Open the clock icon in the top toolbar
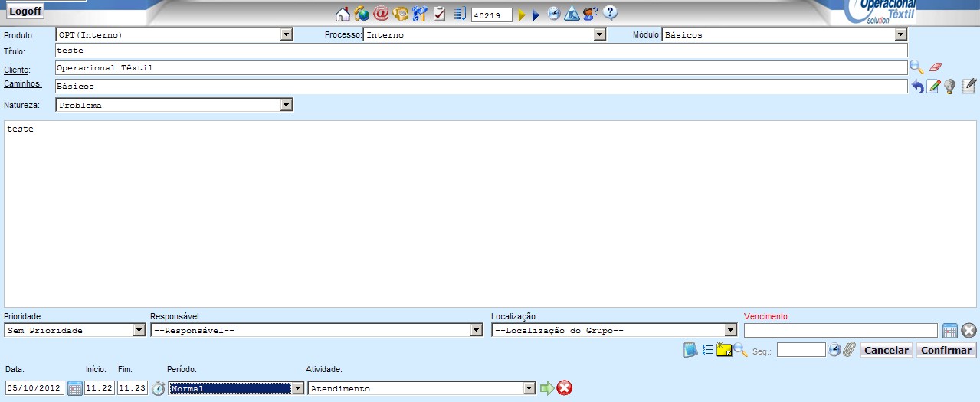This screenshot has height=402, width=980. point(554,14)
